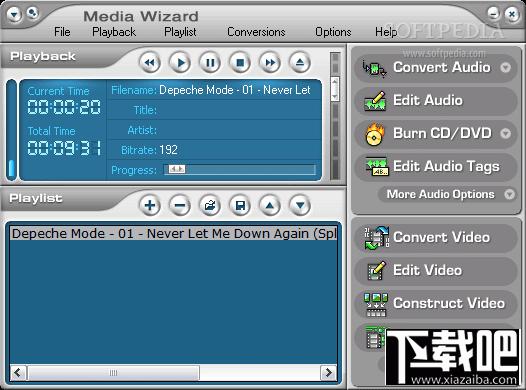The image size is (526, 390).
Task: Move the playlist item up
Action: click(270, 205)
